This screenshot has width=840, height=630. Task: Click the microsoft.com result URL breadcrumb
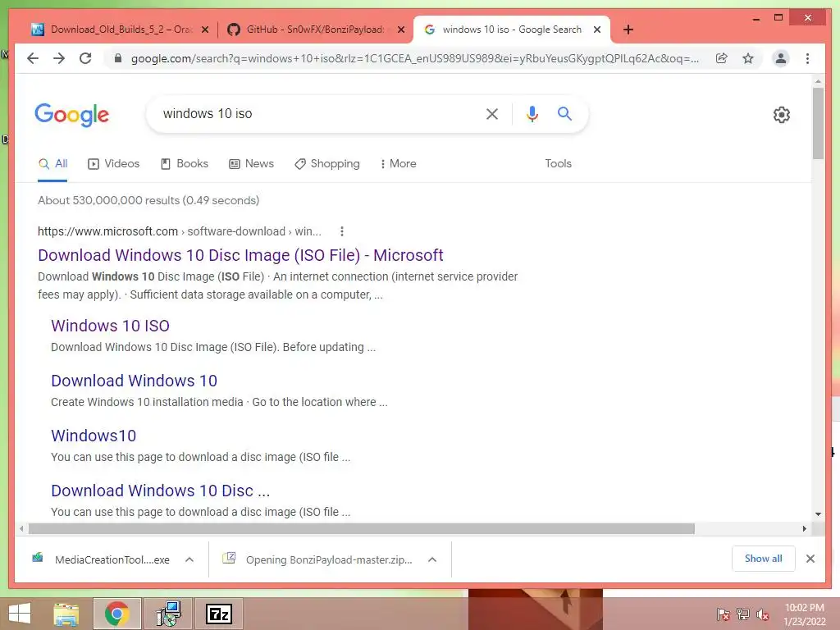180,231
